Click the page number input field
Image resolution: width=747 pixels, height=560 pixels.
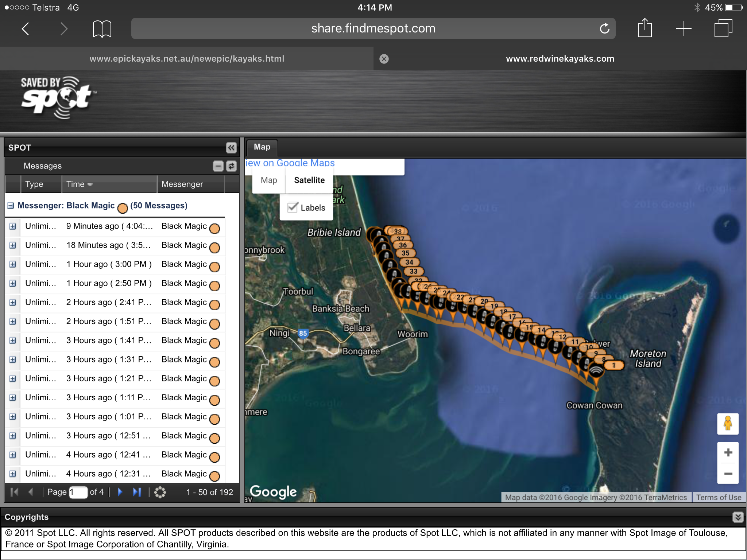point(78,492)
